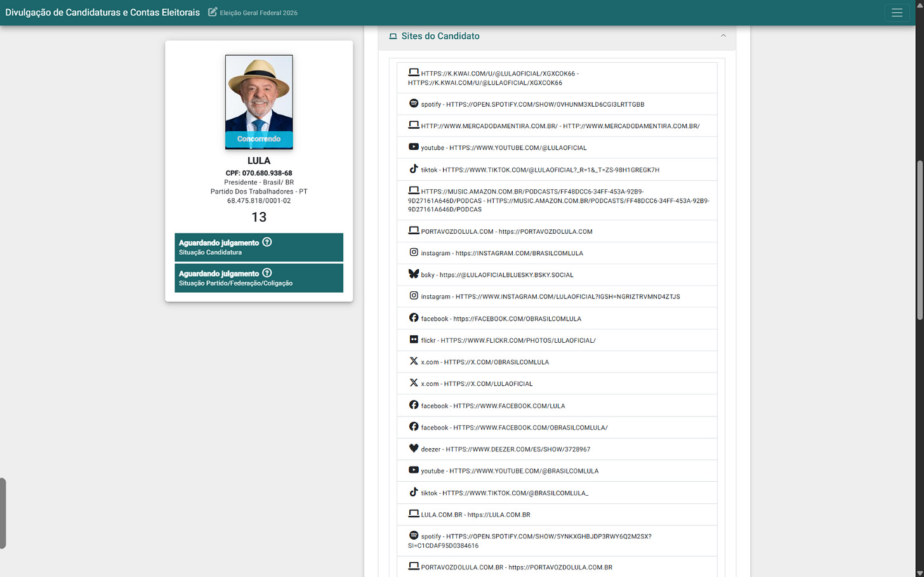Click the laptop icon next to PORTAVOZDOLULA.COM.BR
924x577 pixels.
pos(414,566)
